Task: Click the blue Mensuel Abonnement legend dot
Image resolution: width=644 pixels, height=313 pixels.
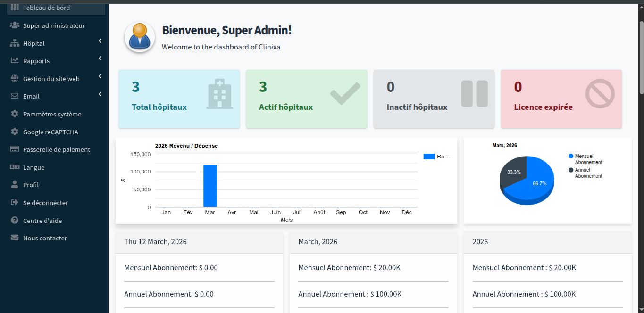Action: click(571, 156)
